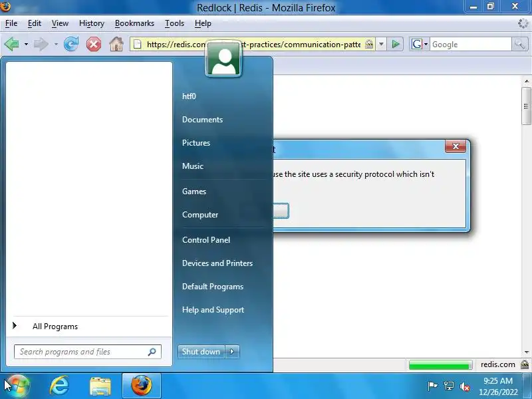The height and width of the screenshot is (399, 532).
Task: Click the status bar padlock icon
Action: (525, 364)
